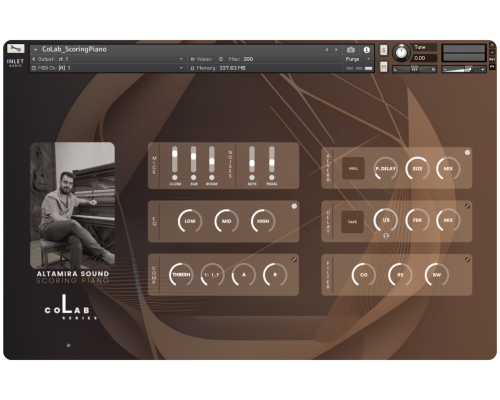Click the small page dot below logo
The height and width of the screenshot is (400, 500).
[x=69, y=345]
